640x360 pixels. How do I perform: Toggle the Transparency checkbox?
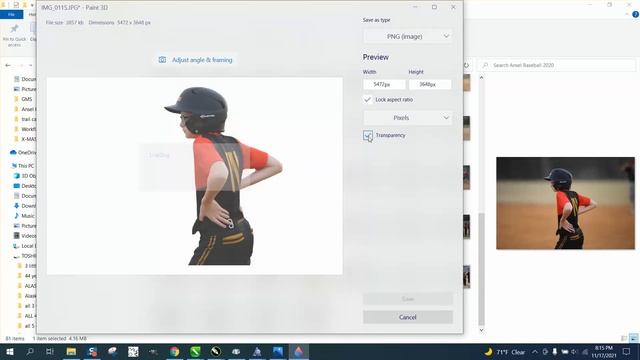[x=368, y=135]
